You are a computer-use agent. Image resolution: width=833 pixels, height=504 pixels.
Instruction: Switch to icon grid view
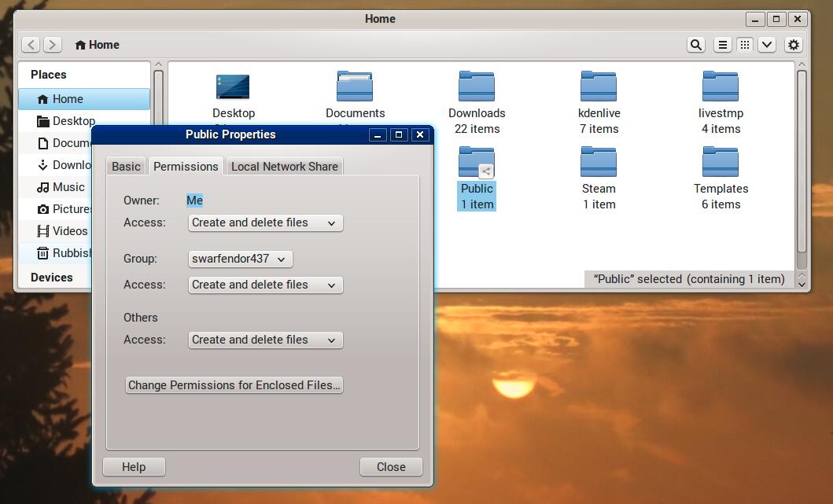click(x=744, y=45)
